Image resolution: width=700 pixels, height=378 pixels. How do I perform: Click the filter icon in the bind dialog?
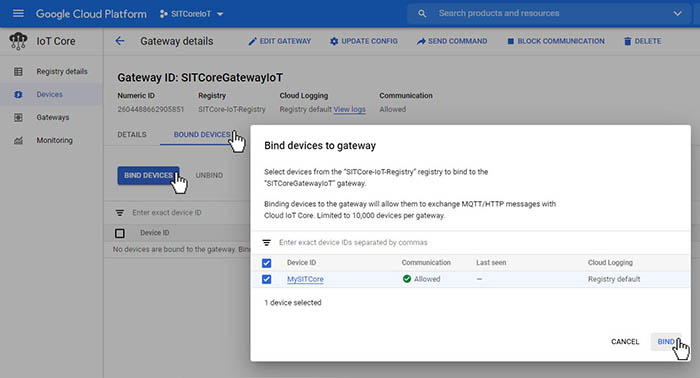pos(267,242)
